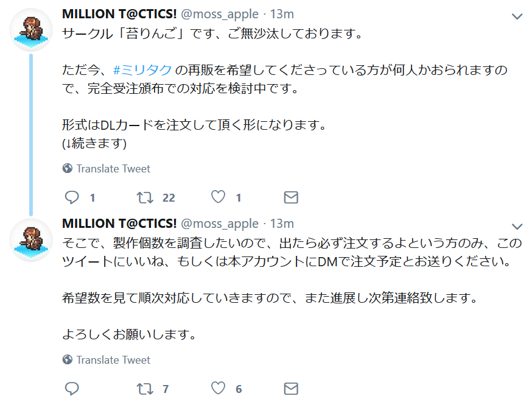
Task: Click Translate Tweet under the first tweet
Action: [x=113, y=169]
